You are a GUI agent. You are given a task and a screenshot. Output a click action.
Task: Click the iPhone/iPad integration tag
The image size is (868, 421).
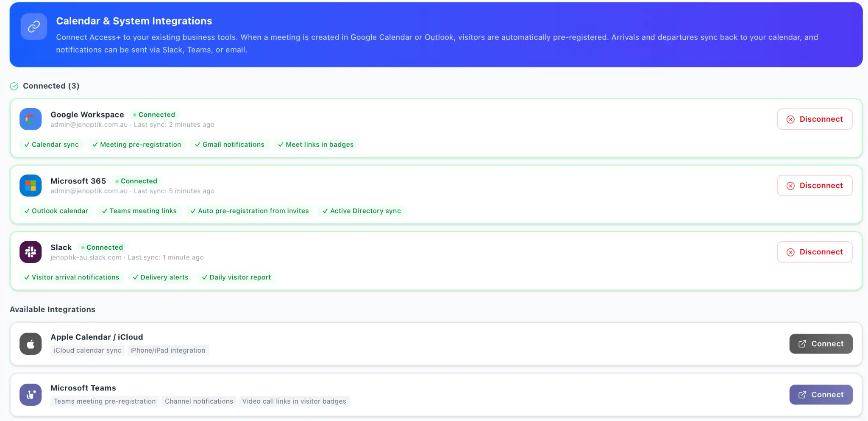168,351
